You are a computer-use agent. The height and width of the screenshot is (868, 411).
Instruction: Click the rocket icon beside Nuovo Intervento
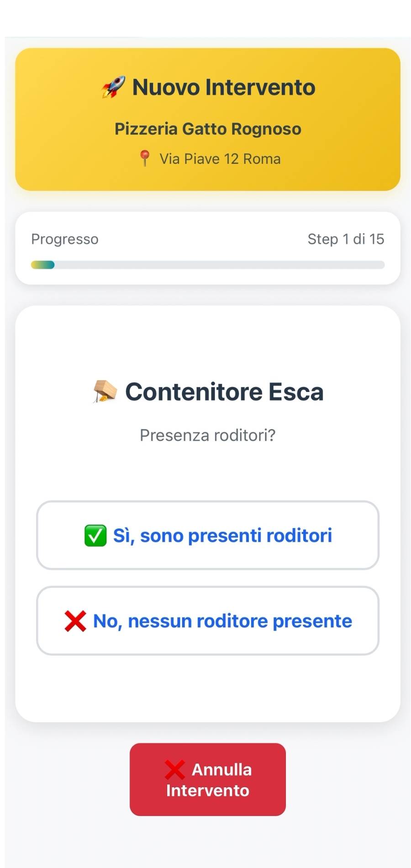[113, 87]
